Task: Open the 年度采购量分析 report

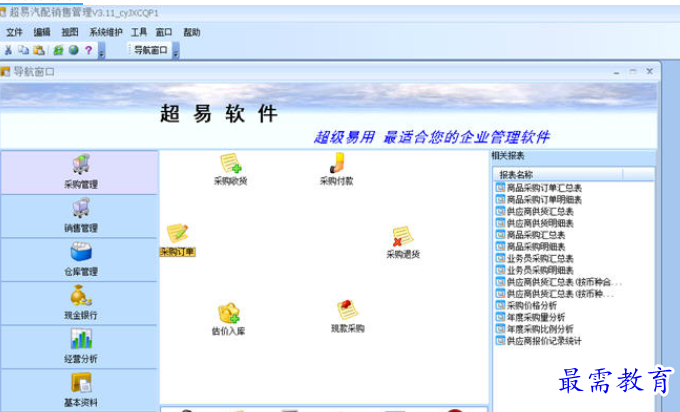Action: [x=531, y=317]
